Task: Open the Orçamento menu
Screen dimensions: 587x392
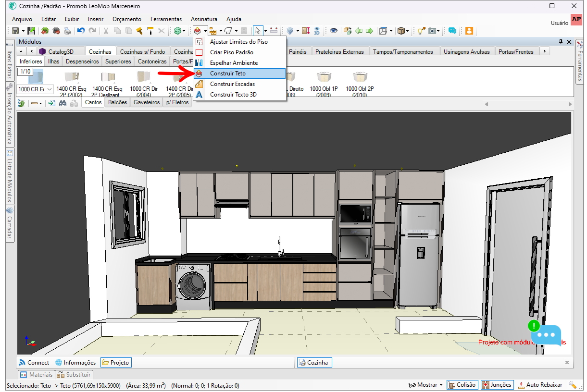Action: (x=127, y=19)
